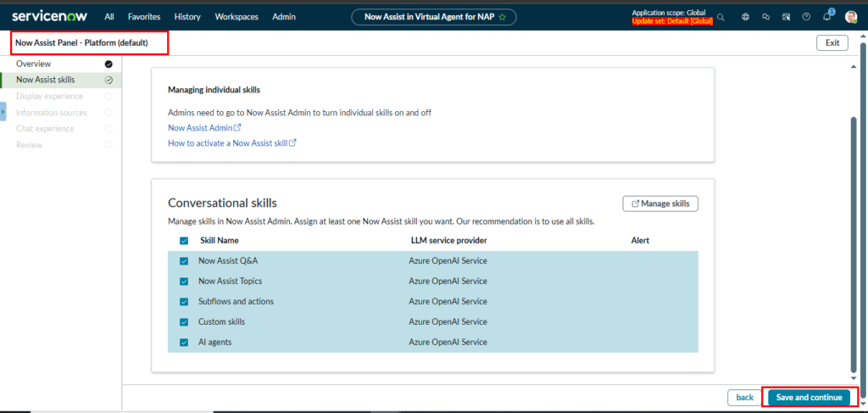Screen dimensions: 868x413
Task: Open the Favorites menu
Action: point(143,16)
